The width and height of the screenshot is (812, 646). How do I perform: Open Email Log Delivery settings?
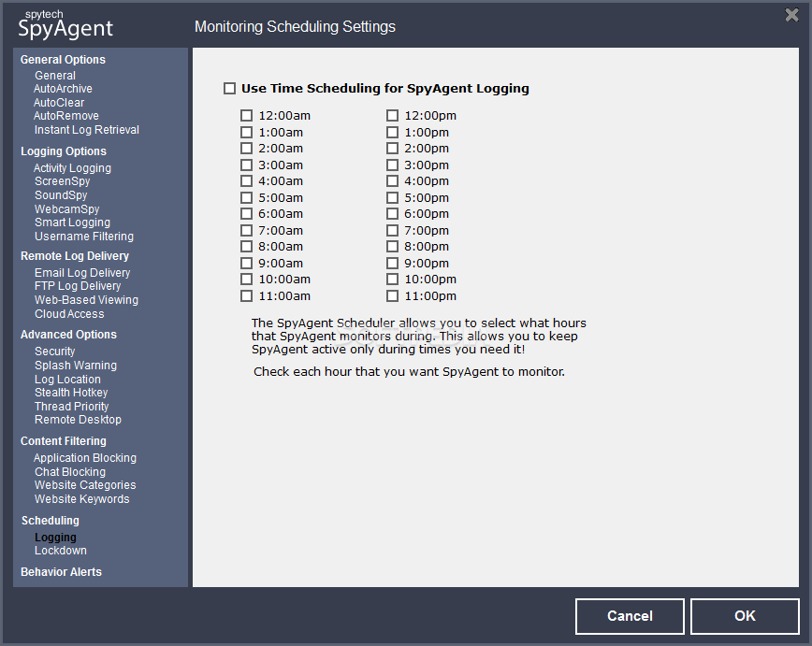tap(82, 273)
